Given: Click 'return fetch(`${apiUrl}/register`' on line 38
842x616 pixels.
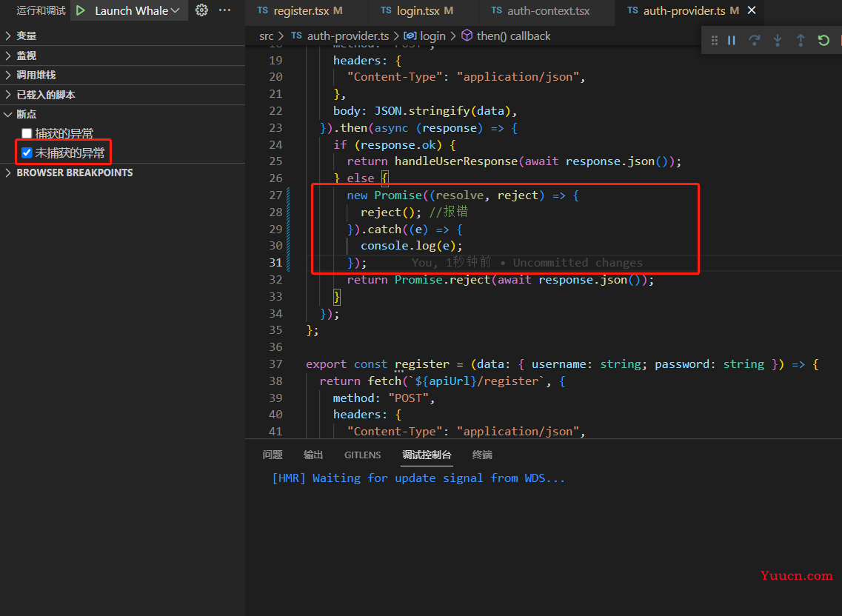Looking at the screenshot, I should coord(432,381).
